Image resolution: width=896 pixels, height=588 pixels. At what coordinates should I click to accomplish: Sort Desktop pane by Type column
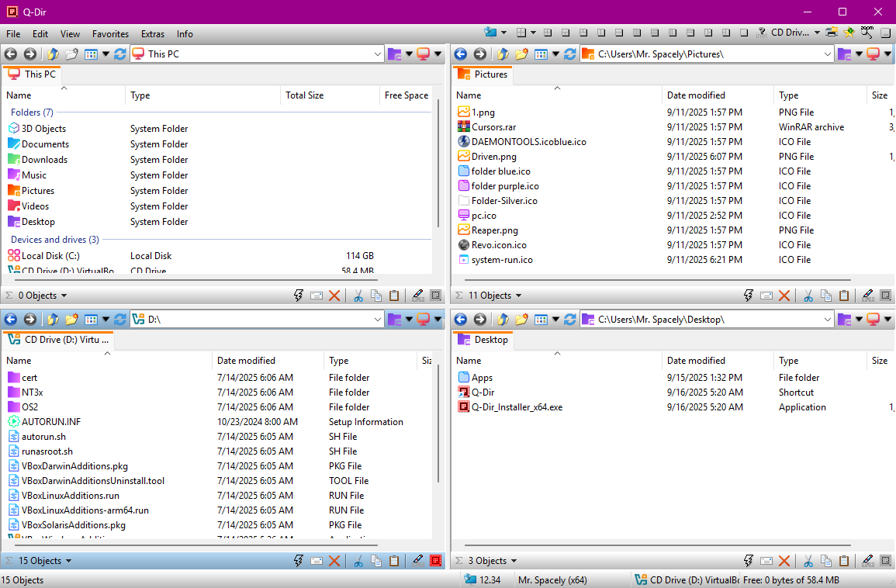(x=820, y=361)
